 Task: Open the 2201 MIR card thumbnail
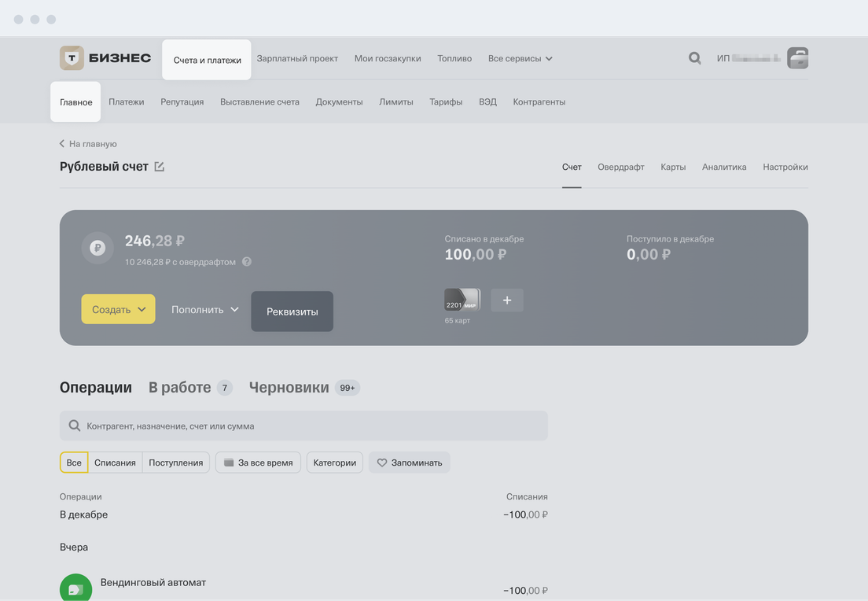coord(462,300)
